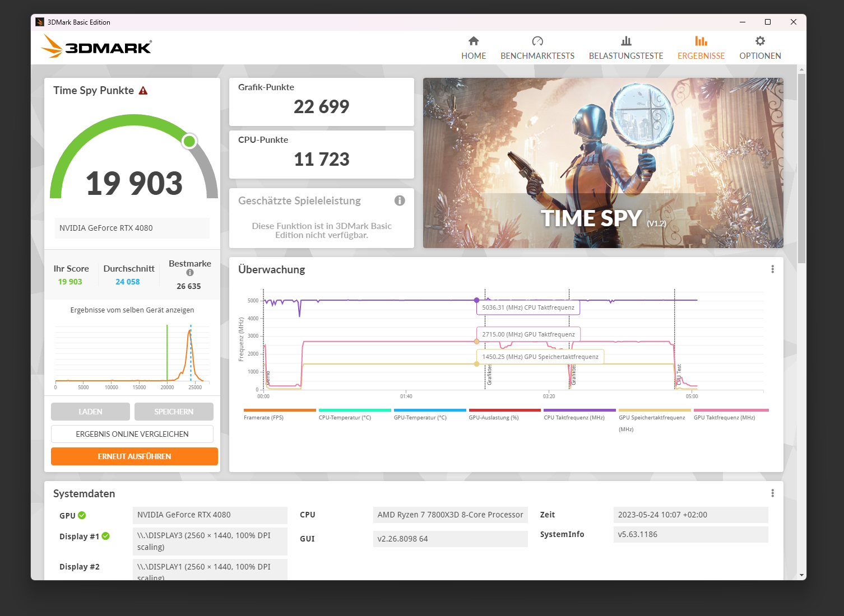Click the 3DMark icon in the title bar
This screenshot has width=844, height=616.
tap(40, 22)
